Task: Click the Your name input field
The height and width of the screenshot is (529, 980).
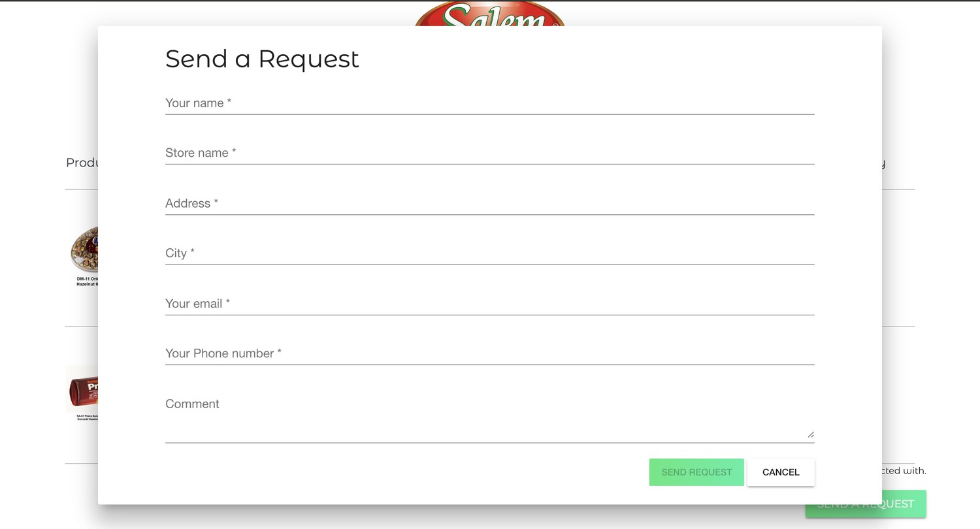Action: [x=489, y=103]
